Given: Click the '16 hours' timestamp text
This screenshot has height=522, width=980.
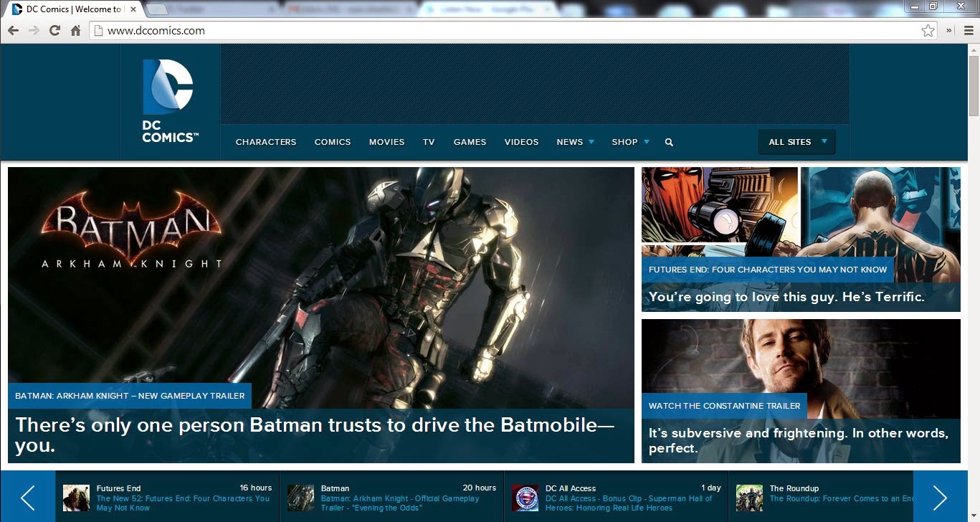Looking at the screenshot, I should coord(256,488).
